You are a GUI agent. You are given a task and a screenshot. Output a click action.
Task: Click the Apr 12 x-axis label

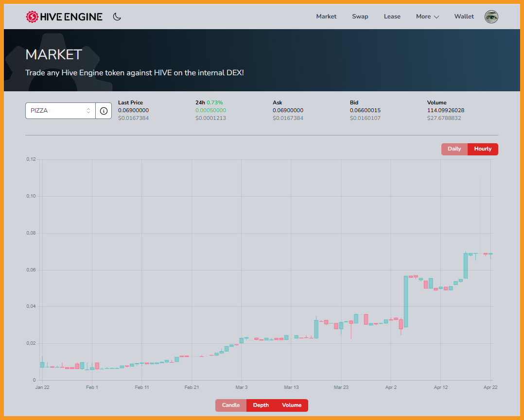point(440,387)
